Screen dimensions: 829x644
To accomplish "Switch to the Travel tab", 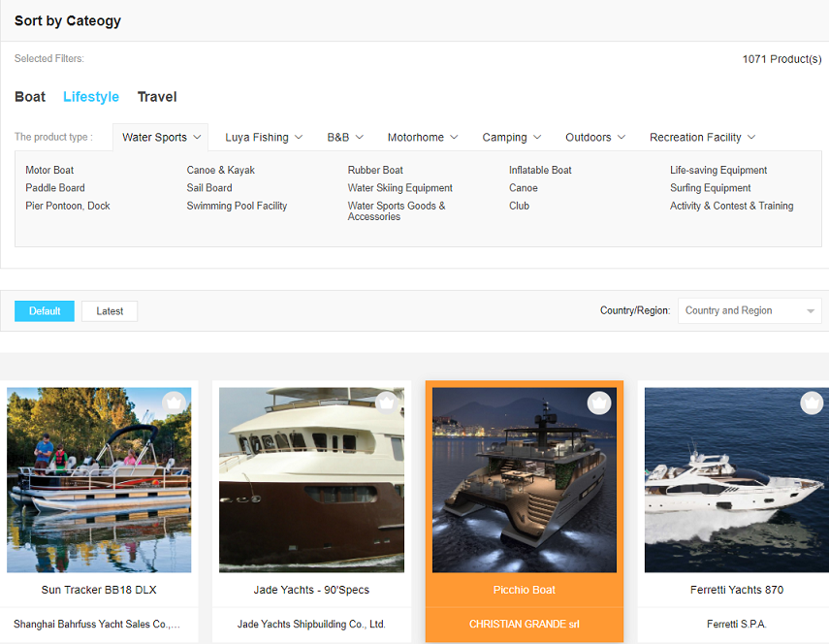I will (x=157, y=97).
